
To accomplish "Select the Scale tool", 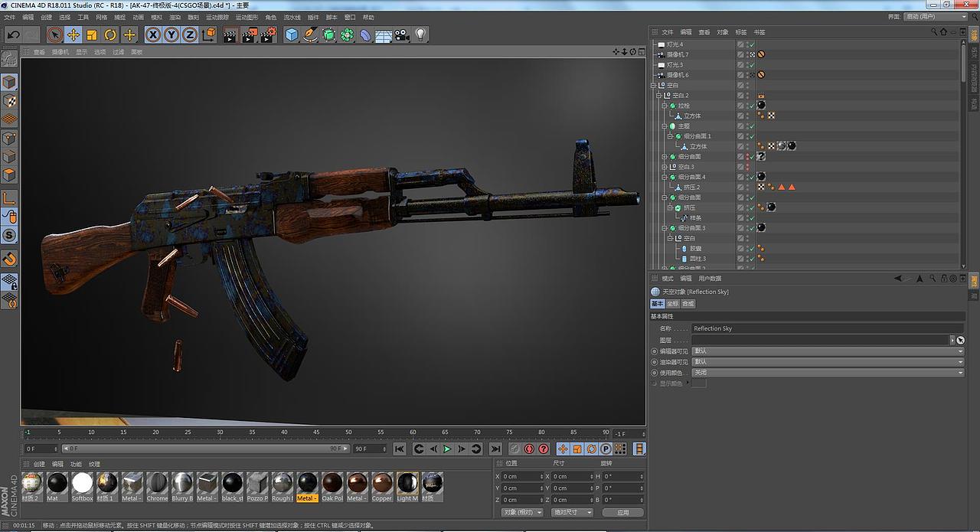I will 93,34.
